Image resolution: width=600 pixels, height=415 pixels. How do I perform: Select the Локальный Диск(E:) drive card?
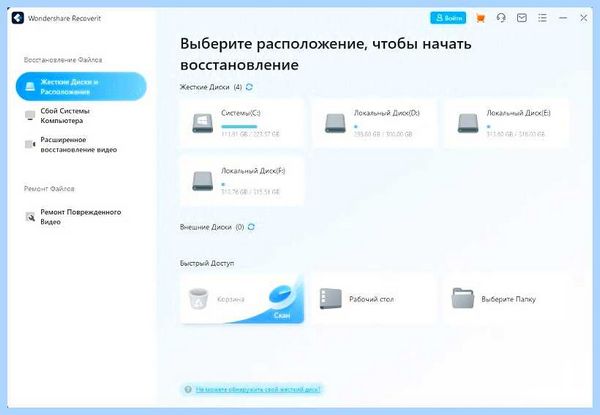(506, 123)
